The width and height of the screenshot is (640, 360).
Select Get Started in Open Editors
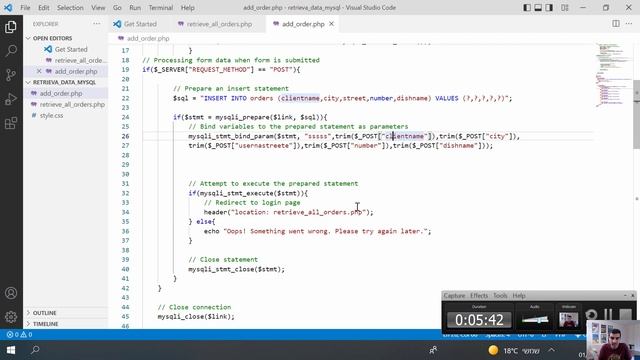pos(71,49)
